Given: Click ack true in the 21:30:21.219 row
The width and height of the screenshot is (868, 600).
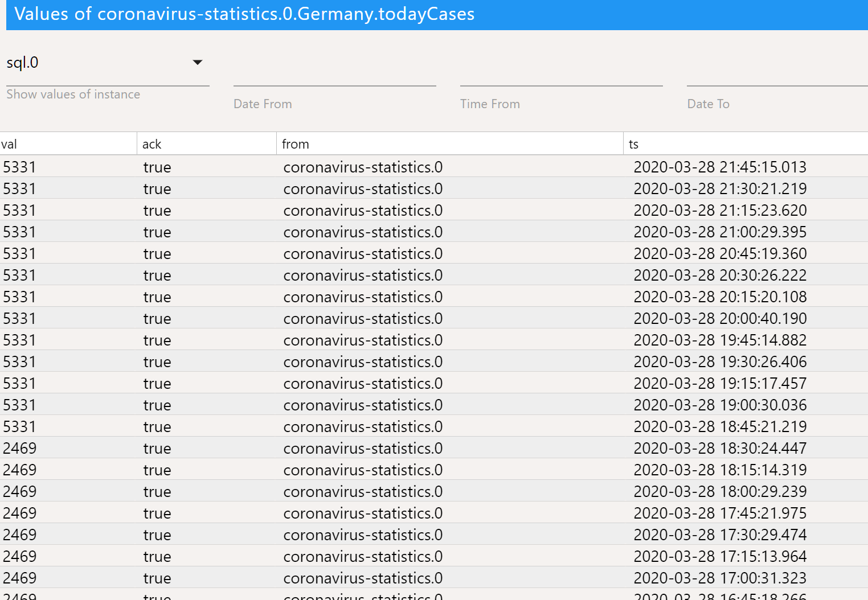Looking at the screenshot, I should click(x=157, y=188).
